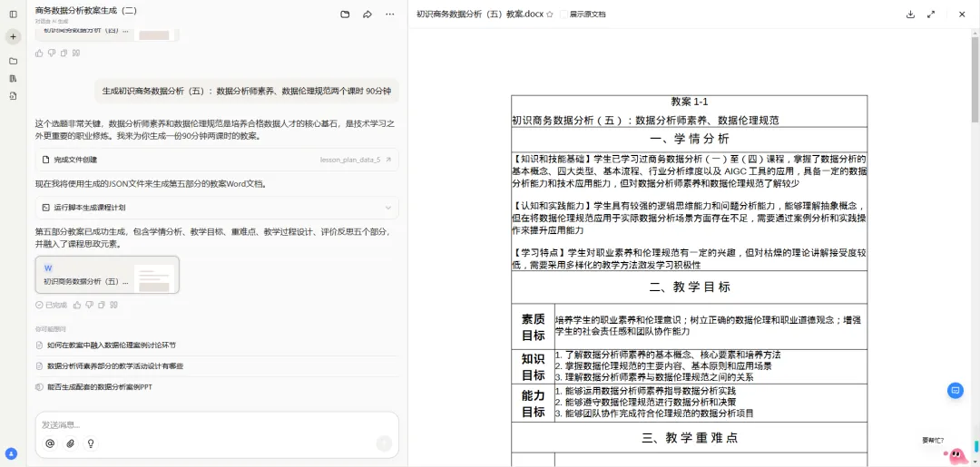This screenshot has width=980, height=467.
Task: Tick the 展示原文档 checkbox
Action: [x=564, y=15]
